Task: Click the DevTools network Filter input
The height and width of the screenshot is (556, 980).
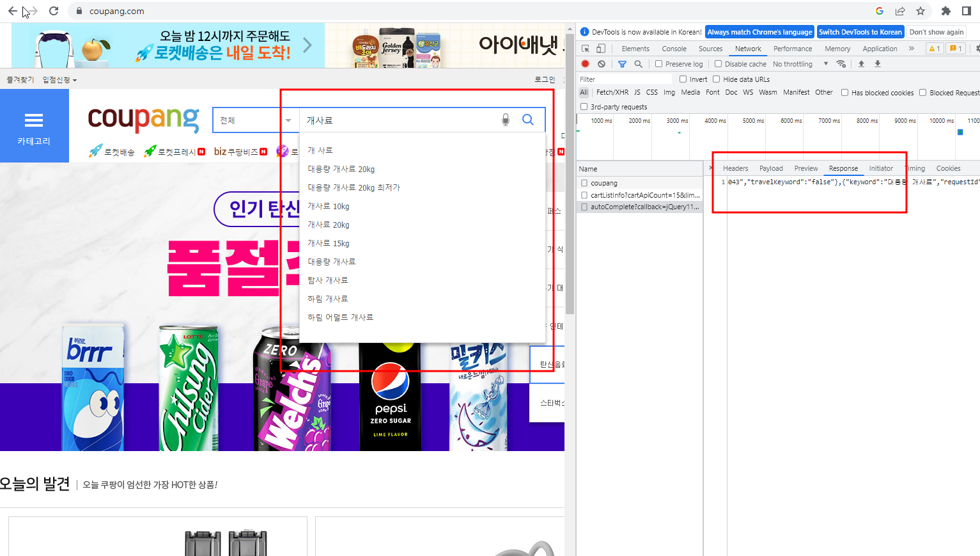Action: click(625, 79)
